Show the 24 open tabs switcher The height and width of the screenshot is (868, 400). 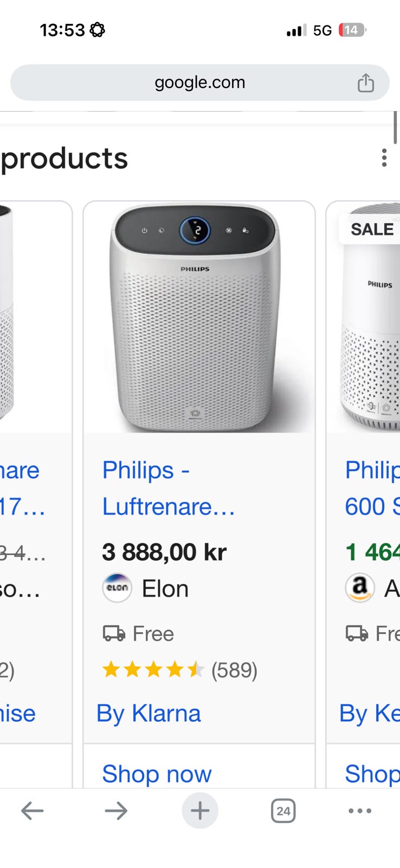click(x=283, y=811)
